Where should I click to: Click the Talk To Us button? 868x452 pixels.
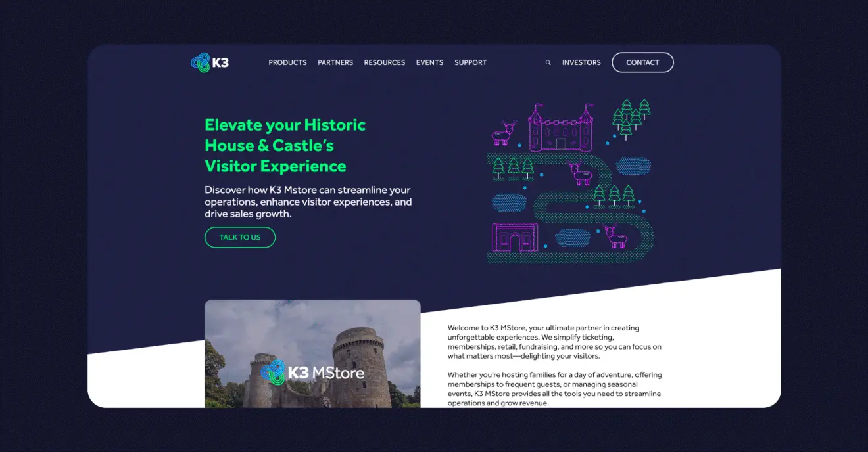(240, 237)
